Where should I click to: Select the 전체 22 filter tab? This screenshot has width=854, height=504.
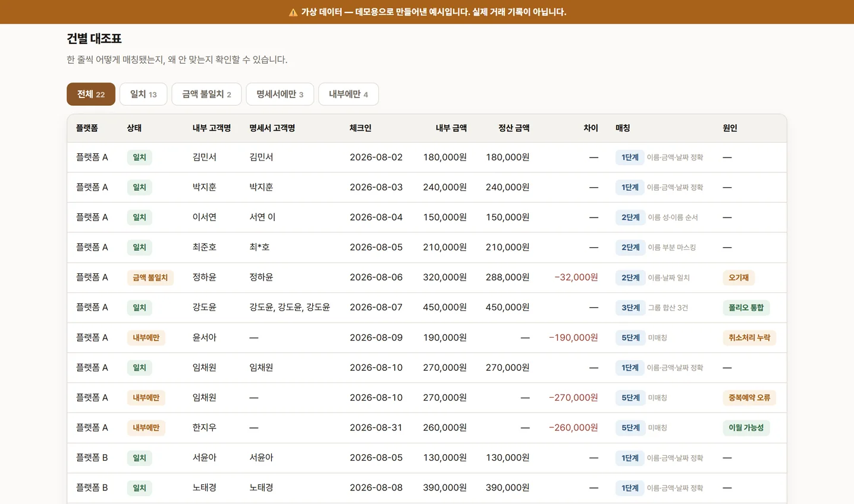click(91, 94)
